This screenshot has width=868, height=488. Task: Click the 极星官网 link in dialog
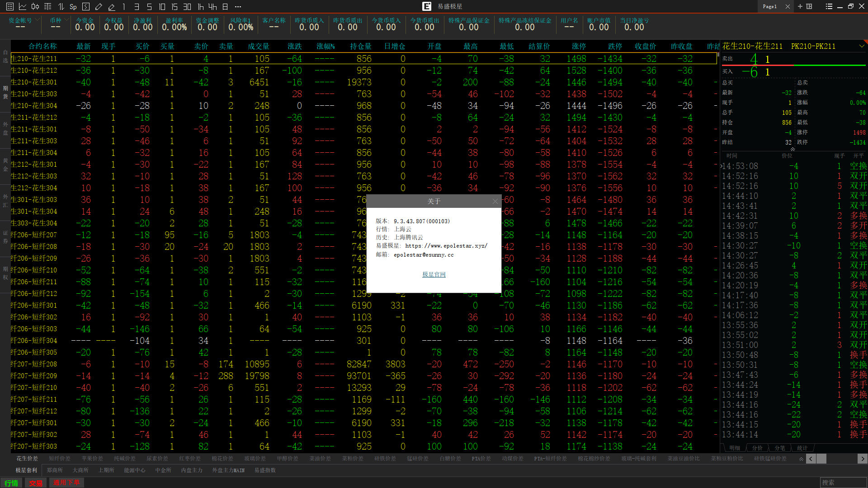click(x=434, y=274)
